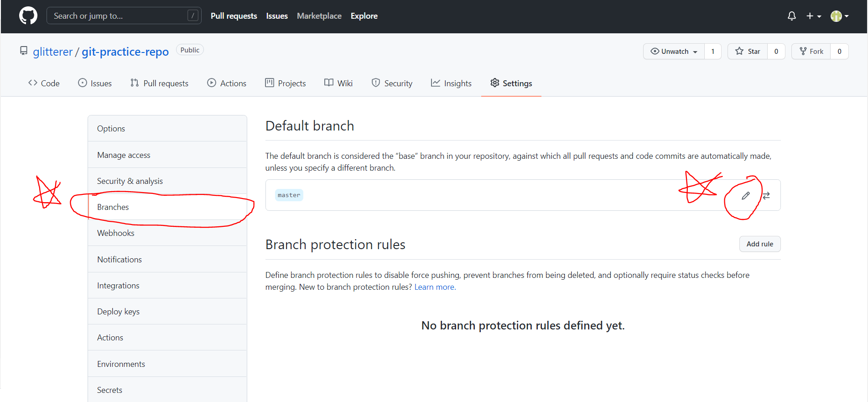View the watchers count 1

click(713, 52)
